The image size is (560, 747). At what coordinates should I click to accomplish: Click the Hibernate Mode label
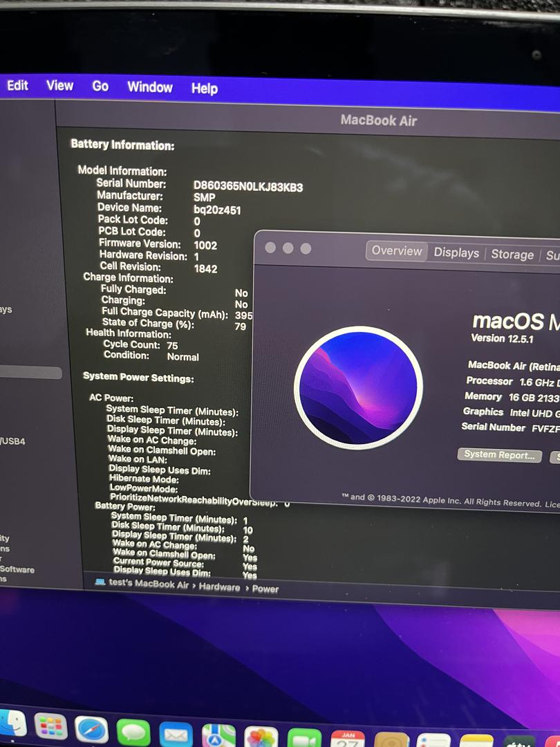click(144, 479)
